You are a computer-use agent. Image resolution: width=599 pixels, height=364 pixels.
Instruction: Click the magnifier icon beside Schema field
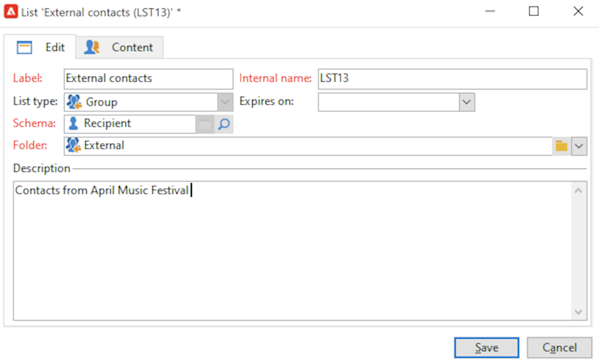[223, 124]
